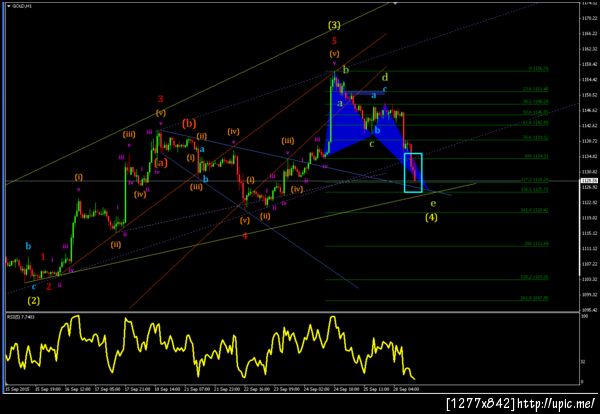
Task: Click the 1162.32 price axis label
Action: pyautogui.click(x=589, y=49)
